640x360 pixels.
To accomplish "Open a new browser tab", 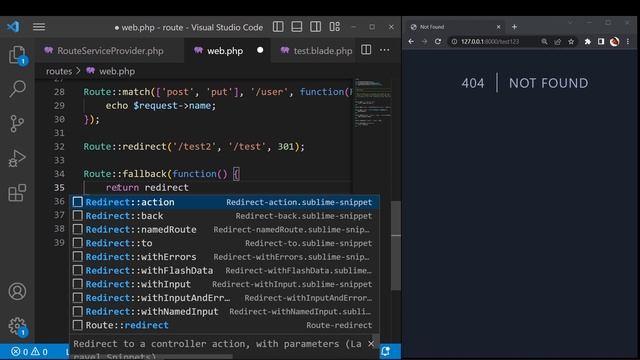I will [514, 27].
